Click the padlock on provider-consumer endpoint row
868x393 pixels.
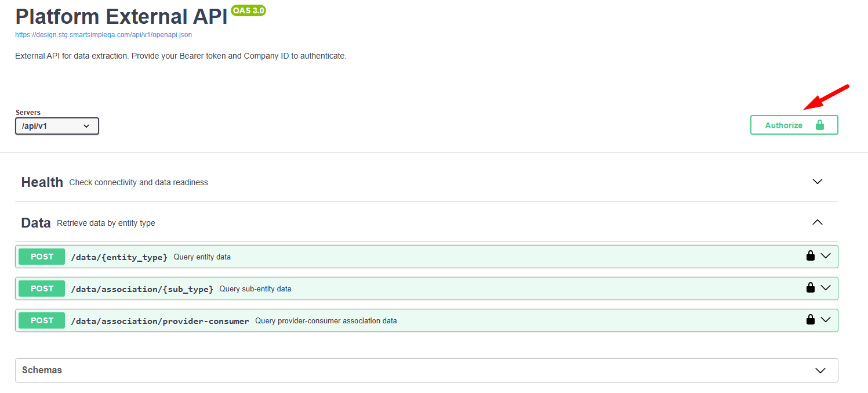pyautogui.click(x=811, y=320)
